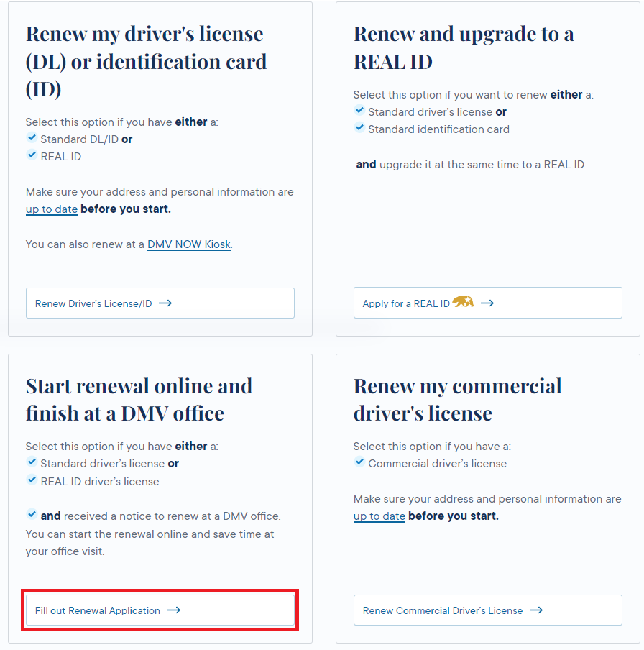Click text 'You can also renew at a'
Image resolution: width=644 pixels, height=650 pixels.
tap(85, 244)
